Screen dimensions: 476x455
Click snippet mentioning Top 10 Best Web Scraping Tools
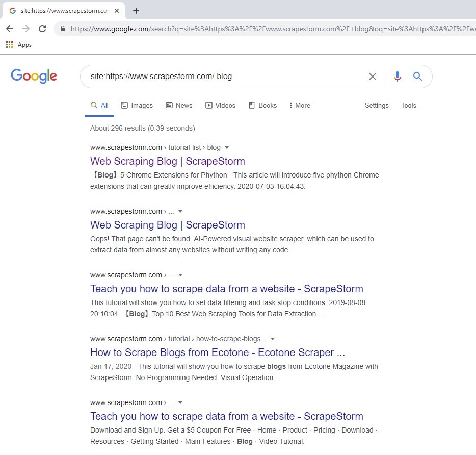point(228,308)
